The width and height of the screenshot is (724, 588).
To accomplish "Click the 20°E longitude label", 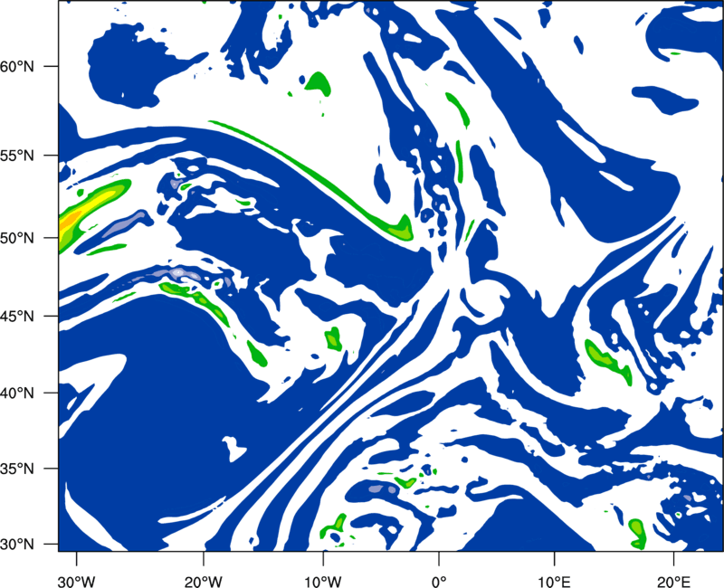I will tap(673, 582).
